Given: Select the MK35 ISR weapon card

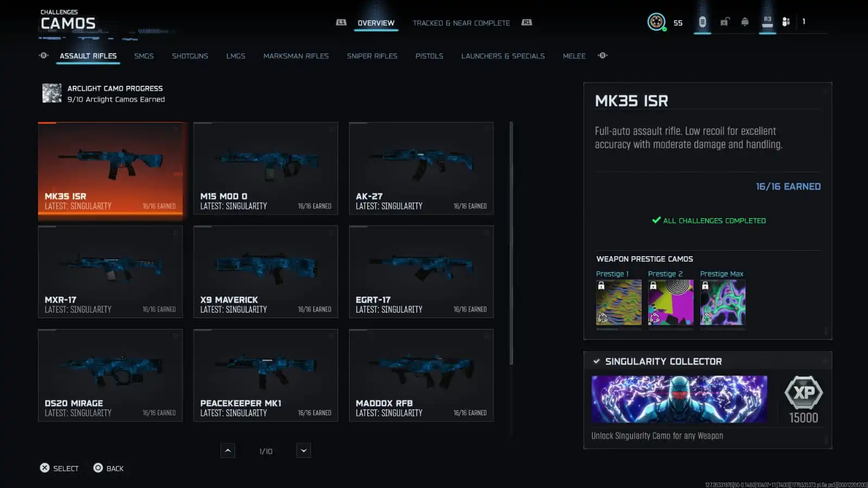Looking at the screenshot, I should [110, 168].
